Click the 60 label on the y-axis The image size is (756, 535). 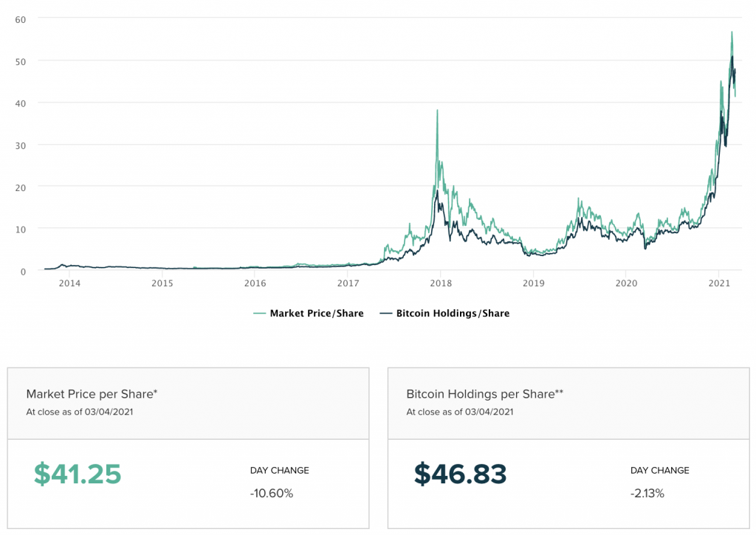[21, 18]
